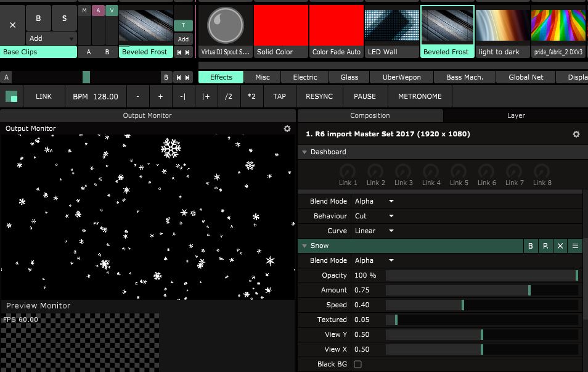The width and height of the screenshot is (588, 372).
Task: Open the Snow effect hamburger menu
Action: point(575,246)
